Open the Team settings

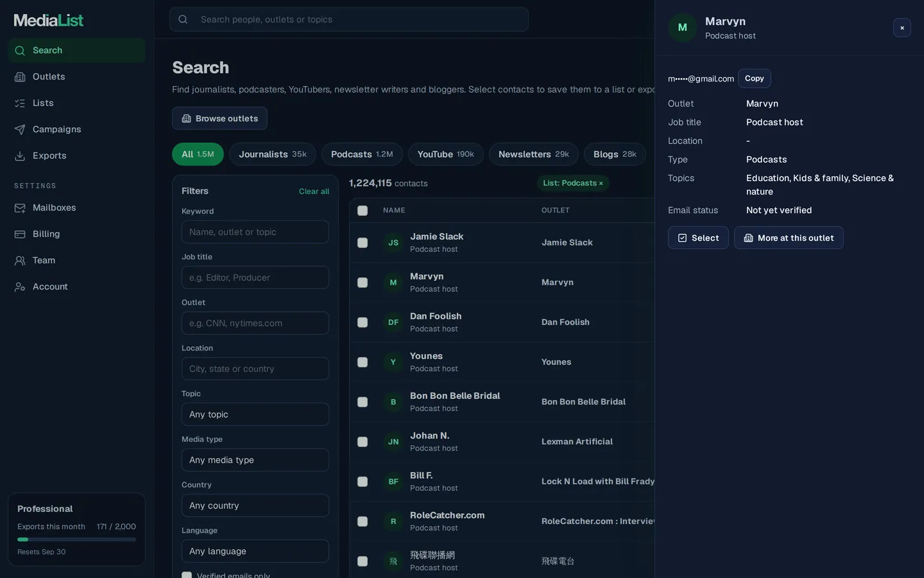[76, 260]
